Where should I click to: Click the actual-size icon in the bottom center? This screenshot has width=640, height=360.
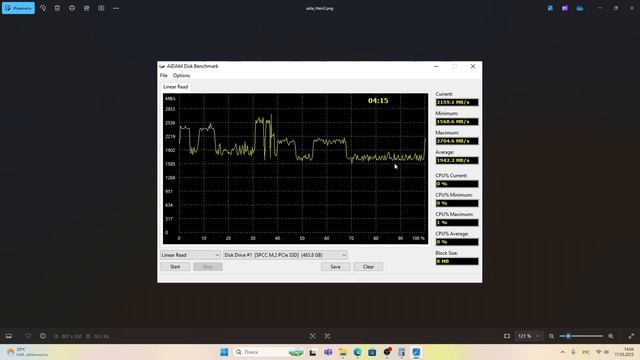click(327, 336)
